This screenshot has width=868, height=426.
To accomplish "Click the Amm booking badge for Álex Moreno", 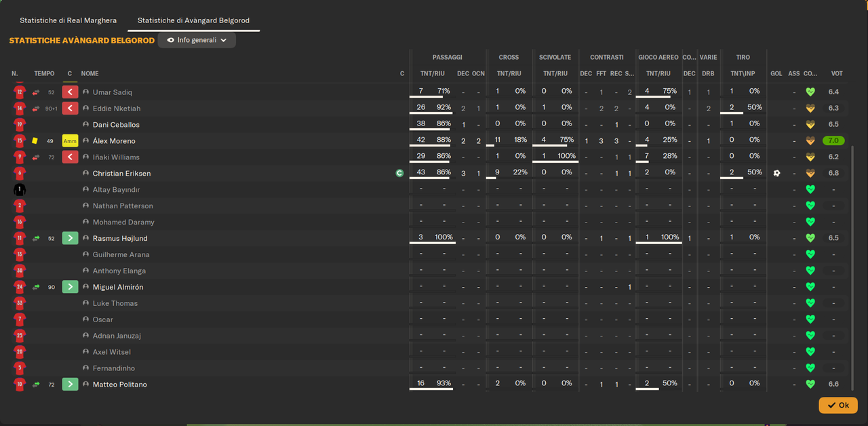I will (x=70, y=141).
